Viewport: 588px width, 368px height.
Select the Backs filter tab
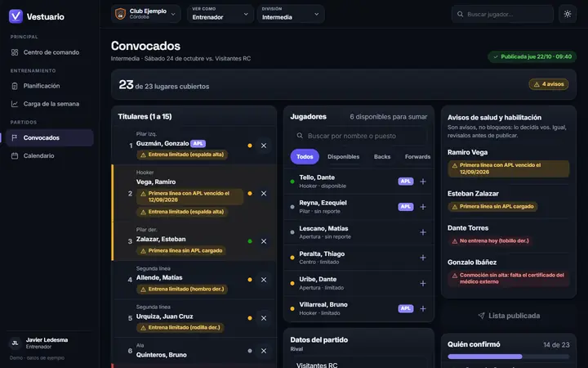point(382,156)
